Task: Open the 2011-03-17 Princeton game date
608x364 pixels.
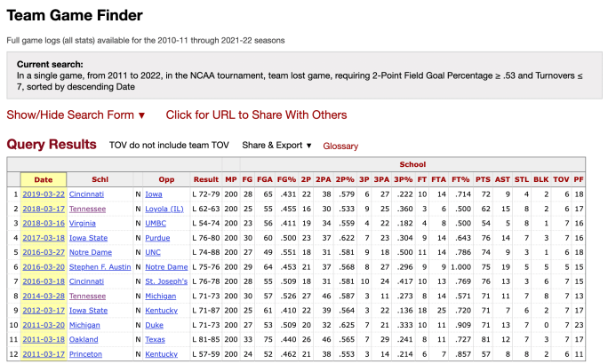Action: pos(43,354)
